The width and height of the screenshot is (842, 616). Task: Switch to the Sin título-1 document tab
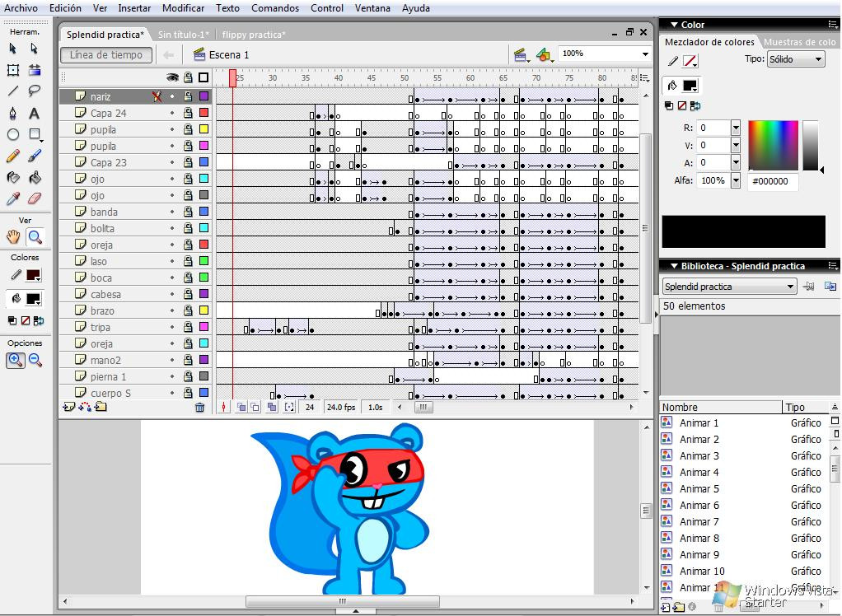[x=184, y=35]
